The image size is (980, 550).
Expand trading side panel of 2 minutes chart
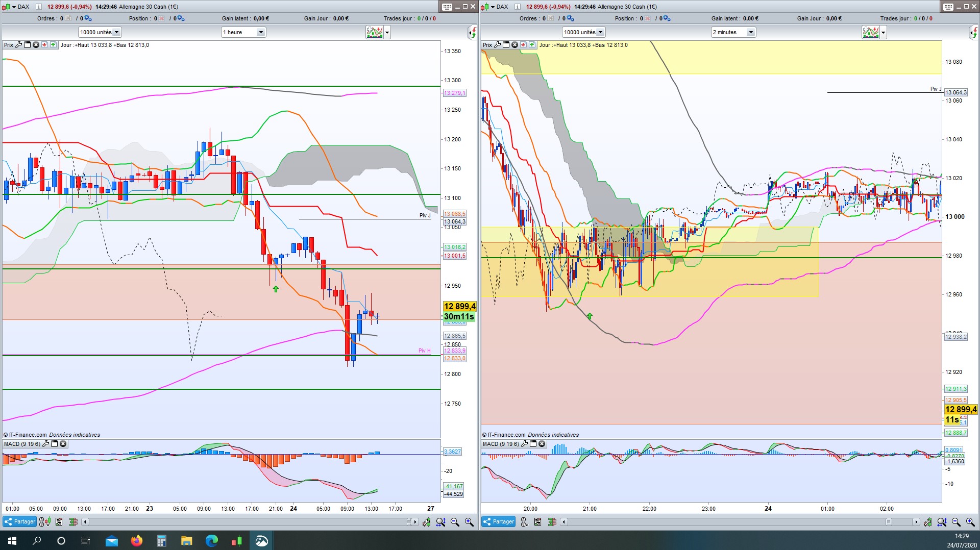(x=973, y=33)
